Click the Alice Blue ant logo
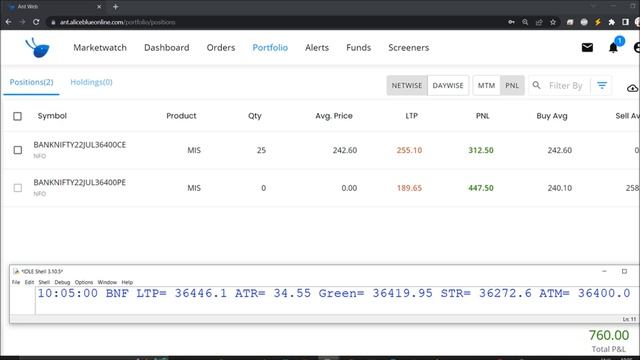Screen dimensions: 640x360 [x=37, y=48]
